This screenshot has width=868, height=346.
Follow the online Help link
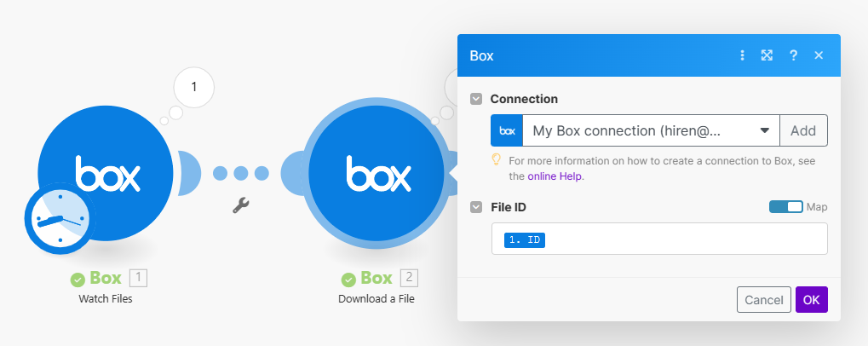[x=555, y=176]
